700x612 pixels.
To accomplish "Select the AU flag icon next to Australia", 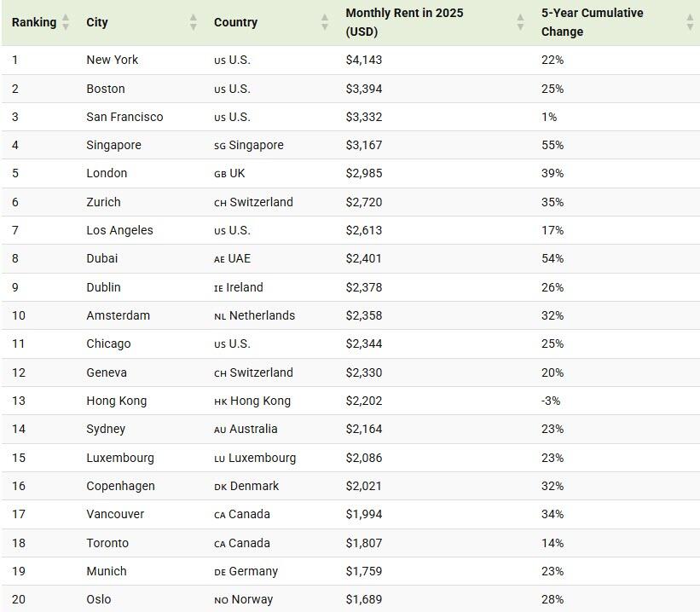I will (222, 429).
